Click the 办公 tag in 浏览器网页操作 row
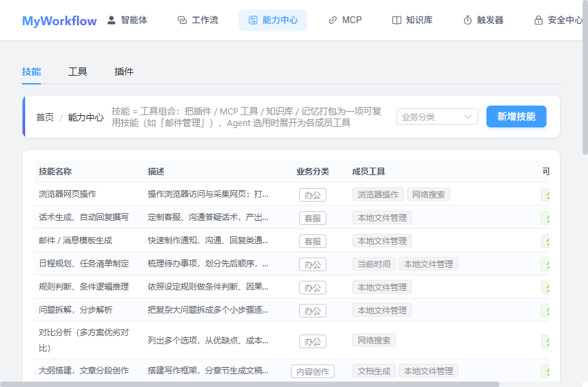This screenshot has width=588, height=387. [x=313, y=195]
